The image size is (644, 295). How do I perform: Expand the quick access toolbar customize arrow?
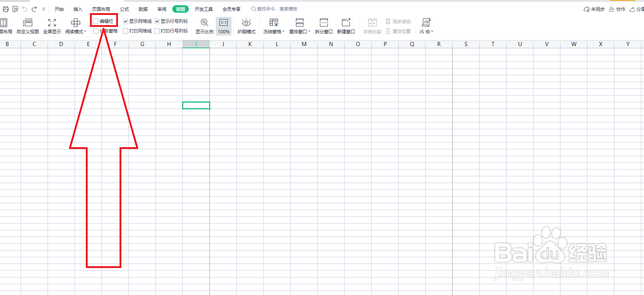click(43, 9)
